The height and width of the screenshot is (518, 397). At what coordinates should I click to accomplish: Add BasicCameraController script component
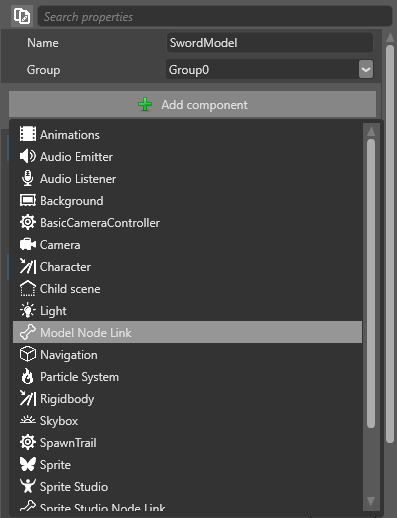187,222
